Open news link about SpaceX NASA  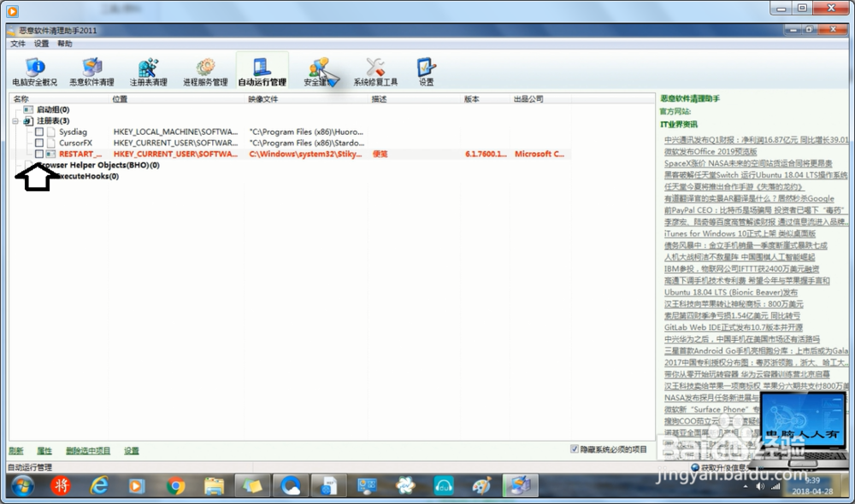748,163
